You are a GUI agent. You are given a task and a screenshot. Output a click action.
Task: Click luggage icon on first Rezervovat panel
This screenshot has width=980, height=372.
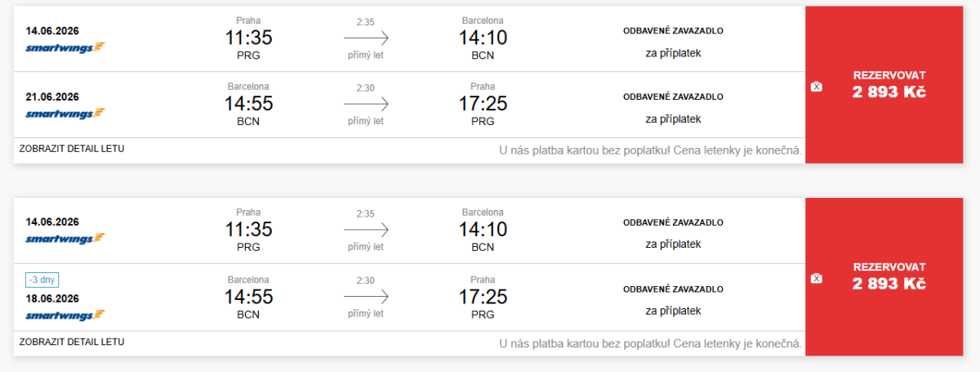pos(816,87)
